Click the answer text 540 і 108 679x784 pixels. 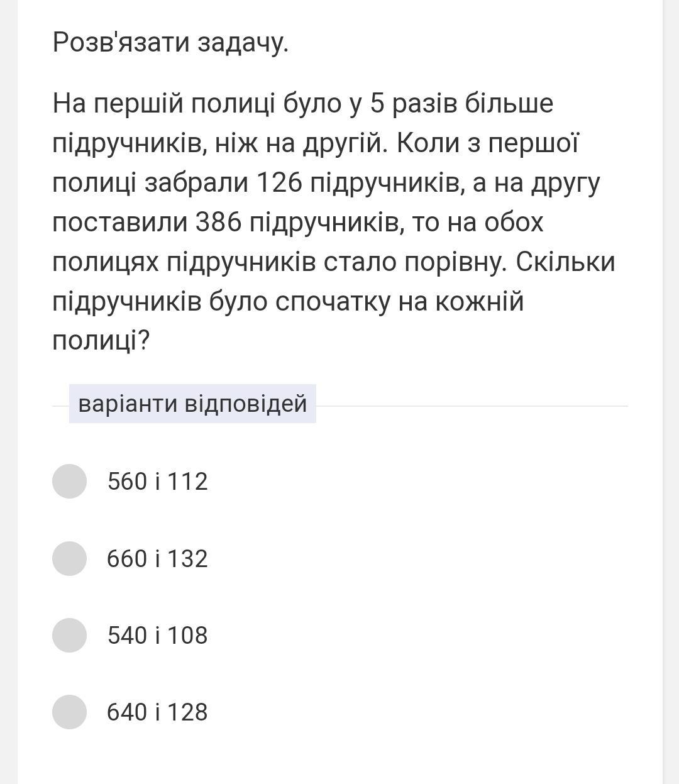click(x=157, y=636)
